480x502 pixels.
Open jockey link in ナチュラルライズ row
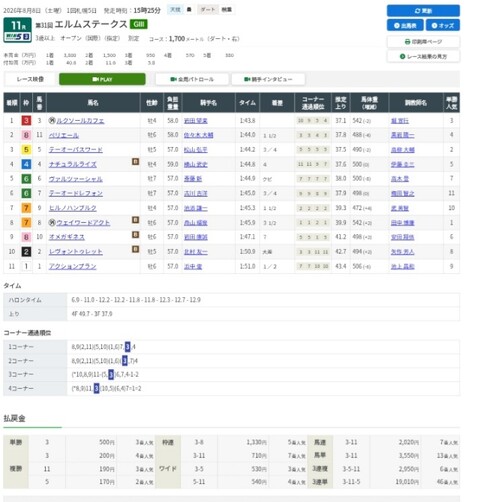click(x=196, y=164)
